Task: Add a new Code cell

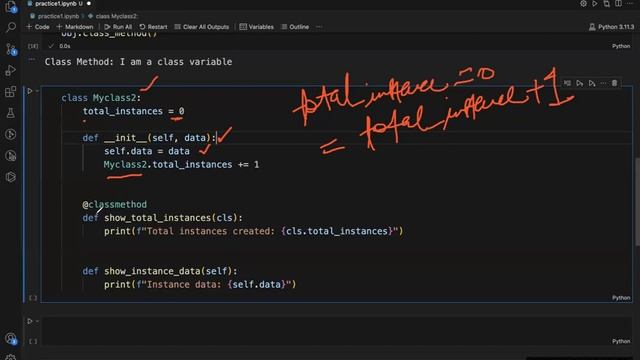Action: (38, 27)
